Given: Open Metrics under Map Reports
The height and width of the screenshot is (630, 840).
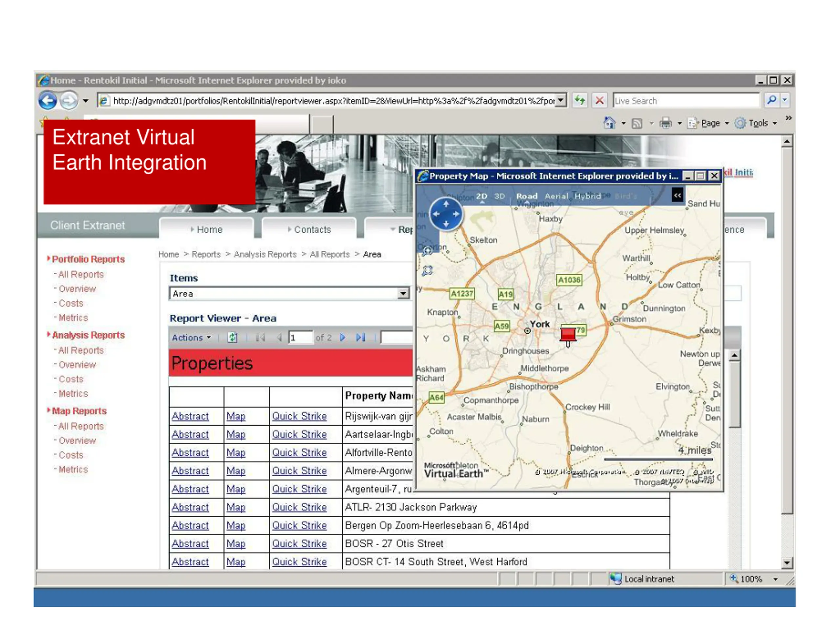Looking at the screenshot, I should [x=73, y=469].
